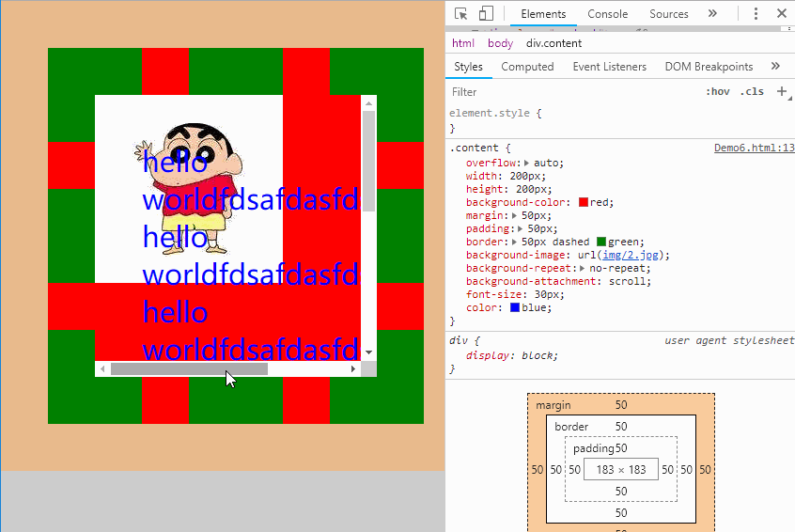This screenshot has height=532, width=795.
Task: Select div.content in the breadcrumb
Action: click(553, 43)
